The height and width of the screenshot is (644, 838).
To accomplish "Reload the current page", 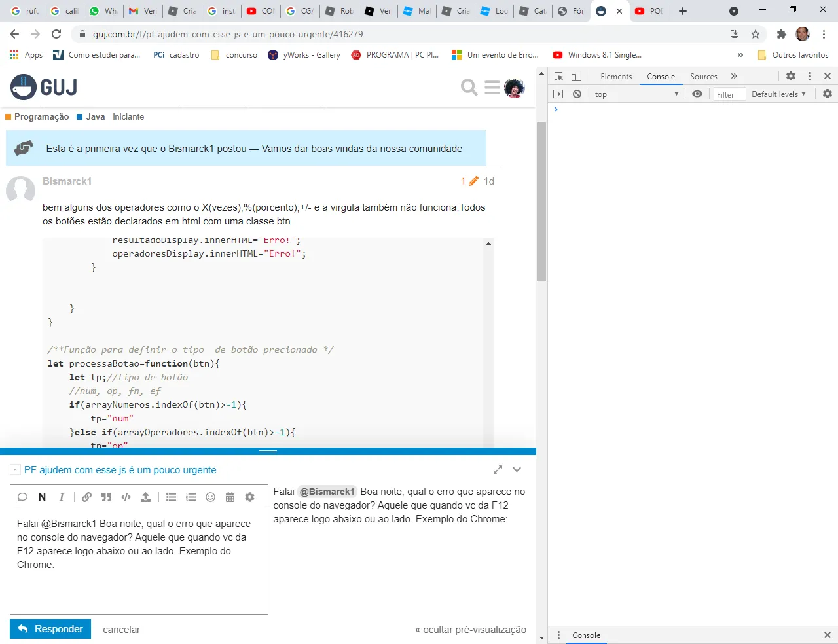I will tap(56, 34).
